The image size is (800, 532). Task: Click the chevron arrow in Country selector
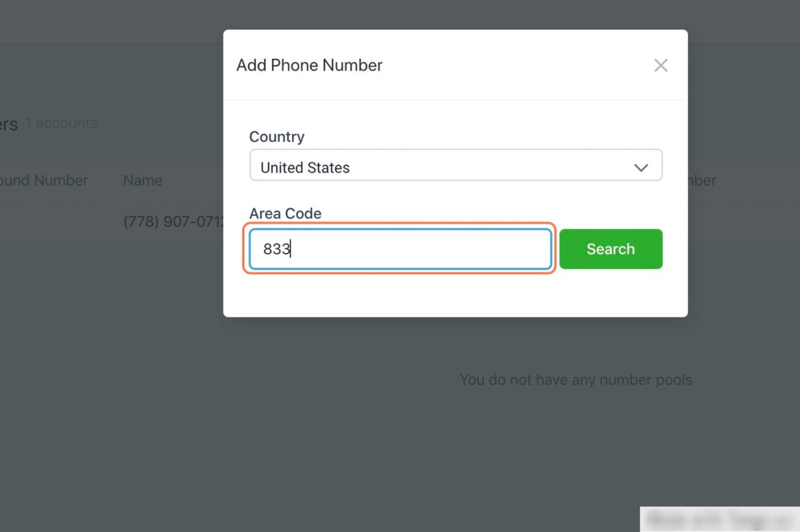coord(641,167)
